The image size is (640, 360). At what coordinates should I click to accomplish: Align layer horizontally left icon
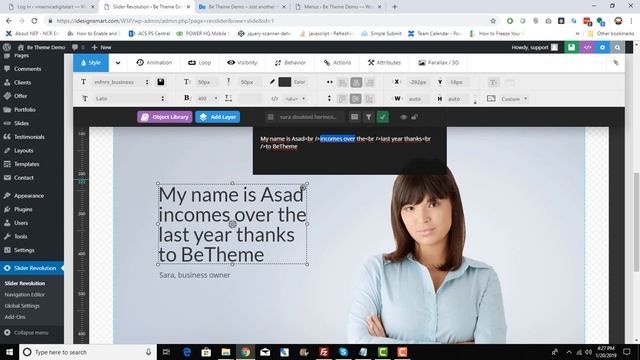pos(342,82)
